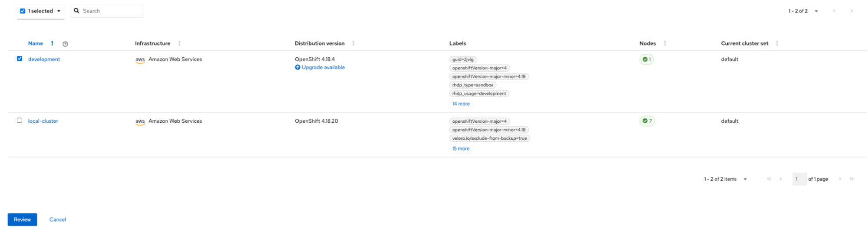Sort by Infrastructure column sort icon
This screenshot has height=236, width=868.
(179, 43)
